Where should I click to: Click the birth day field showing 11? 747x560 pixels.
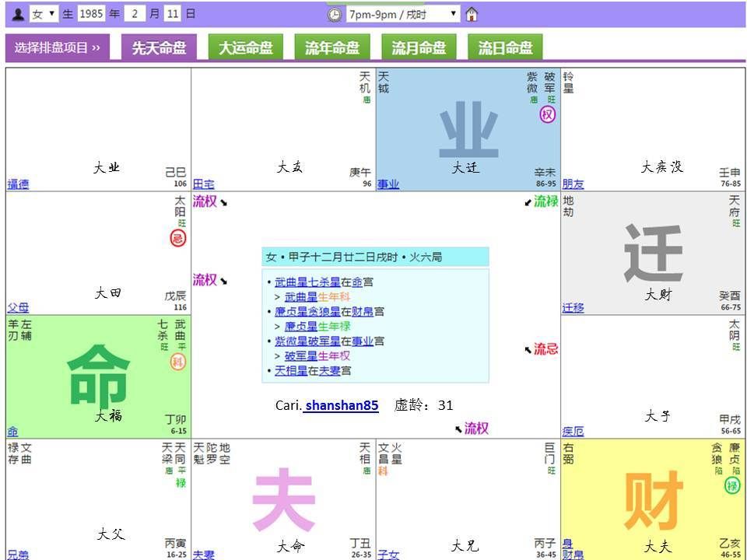173,14
